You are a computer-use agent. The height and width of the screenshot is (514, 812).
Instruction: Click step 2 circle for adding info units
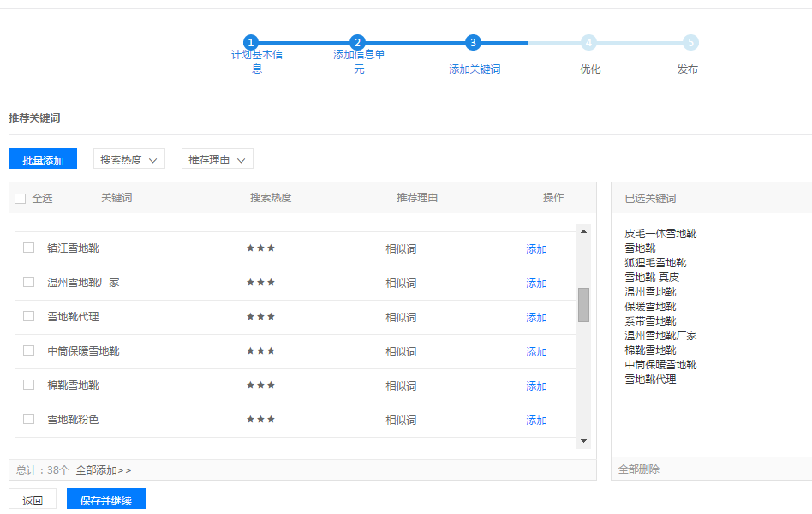(358, 43)
